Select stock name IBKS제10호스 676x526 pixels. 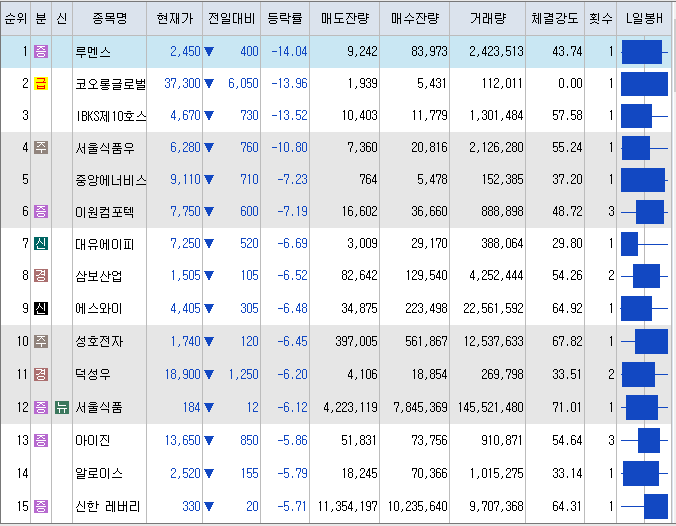pos(111,116)
